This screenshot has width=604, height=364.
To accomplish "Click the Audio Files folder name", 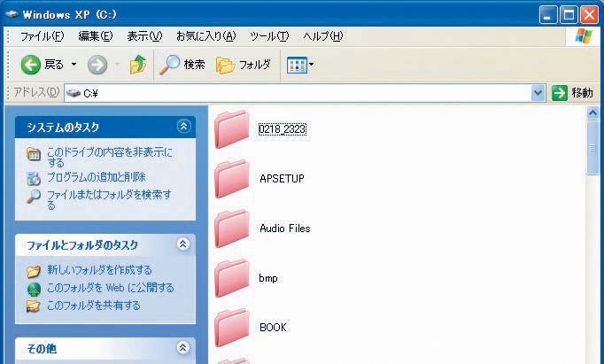I will click(x=285, y=228).
